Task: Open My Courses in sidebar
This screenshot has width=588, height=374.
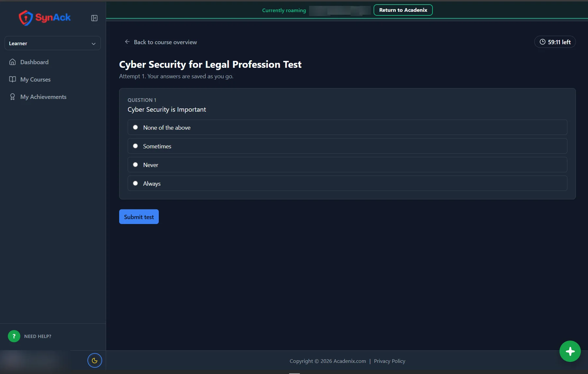Action: [x=35, y=79]
